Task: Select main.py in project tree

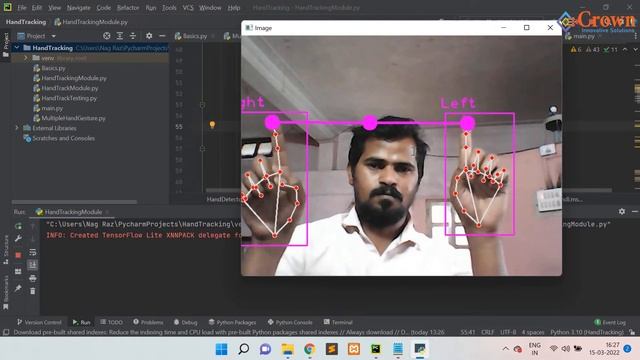Action: 52,108
